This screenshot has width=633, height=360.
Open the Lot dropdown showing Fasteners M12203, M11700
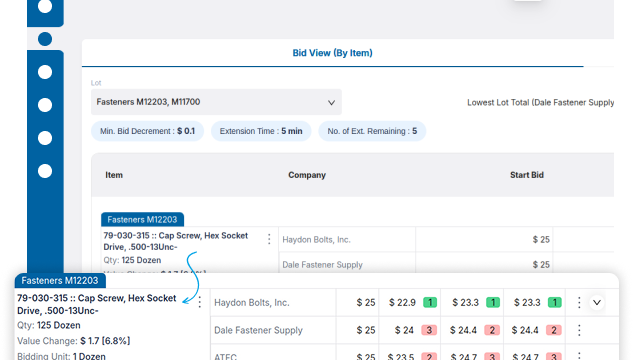pos(216,102)
